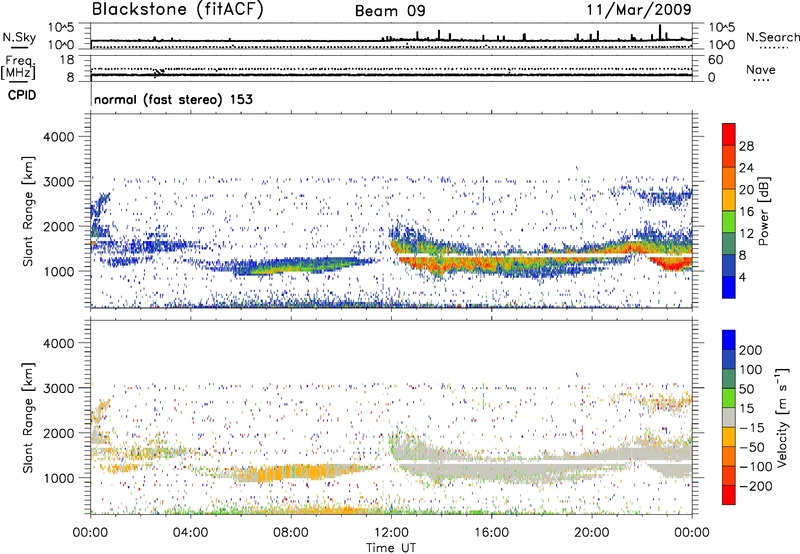Click the "100" label on the velocity color bar
This screenshot has width=800, height=554.
click(x=751, y=370)
